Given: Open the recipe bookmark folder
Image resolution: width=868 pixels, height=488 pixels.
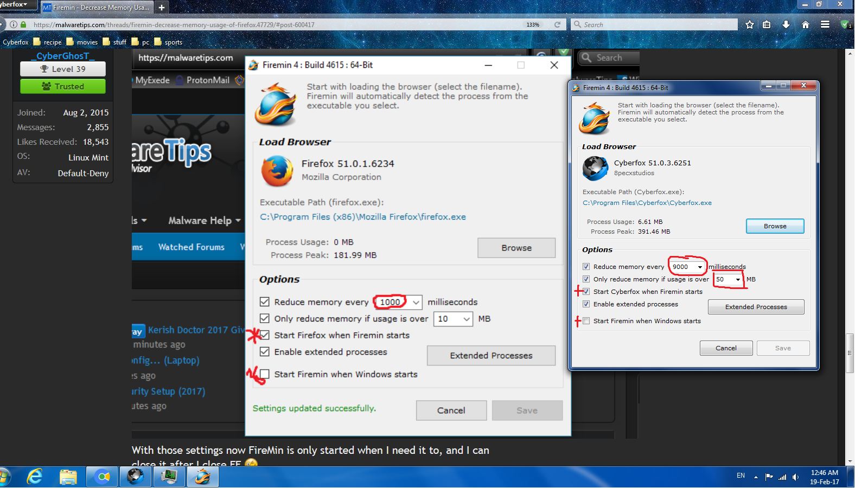Looking at the screenshot, I should pos(48,42).
